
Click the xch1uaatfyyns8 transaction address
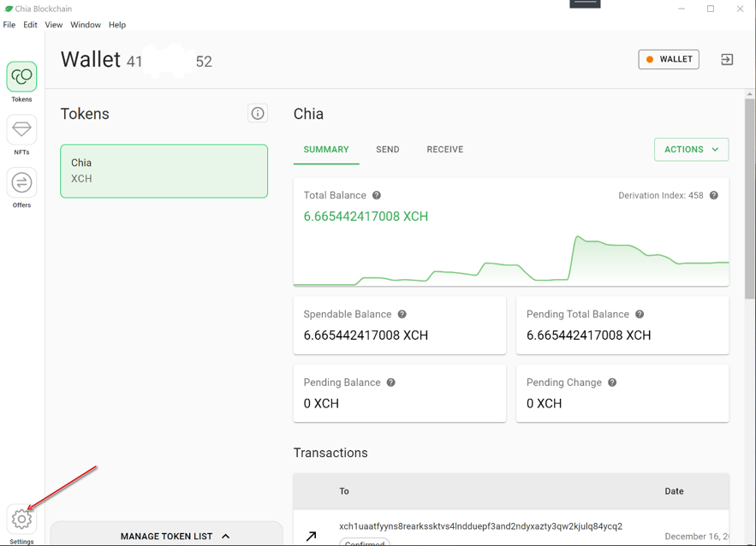coord(480,525)
